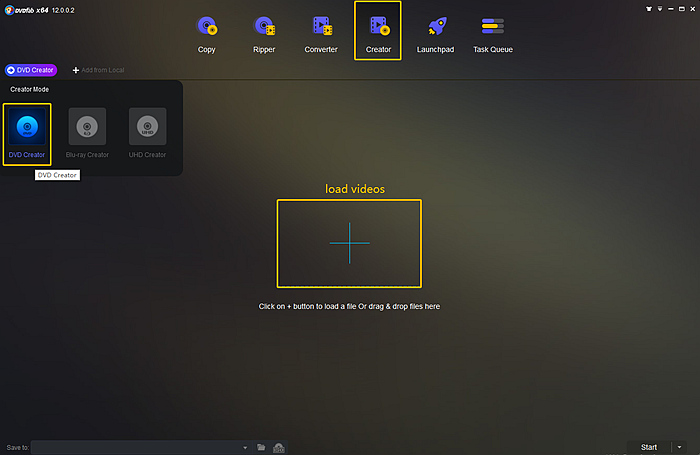This screenshot has height=455, width=700.
Task: Open the title bar dropdown menu icon
Action: click(660, 8)
